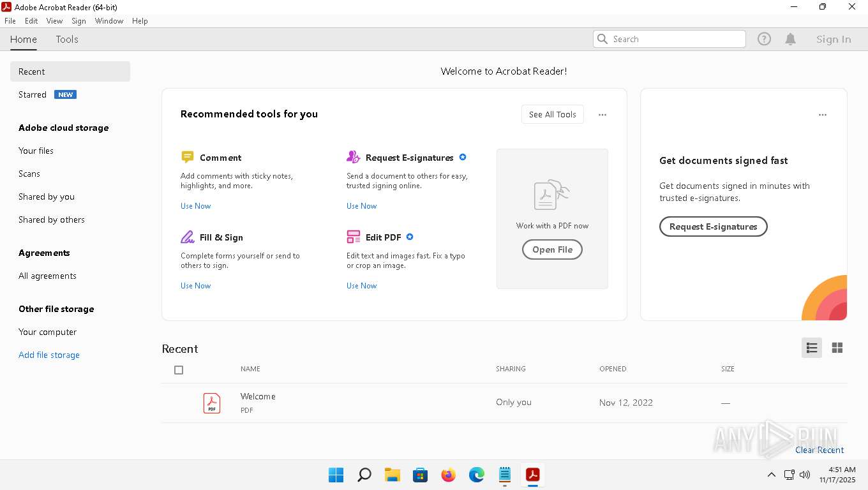Click the Comment tool speech bubble icon
Screen dimensions: 868x490
pyautogui.click(x=187, y=157)
